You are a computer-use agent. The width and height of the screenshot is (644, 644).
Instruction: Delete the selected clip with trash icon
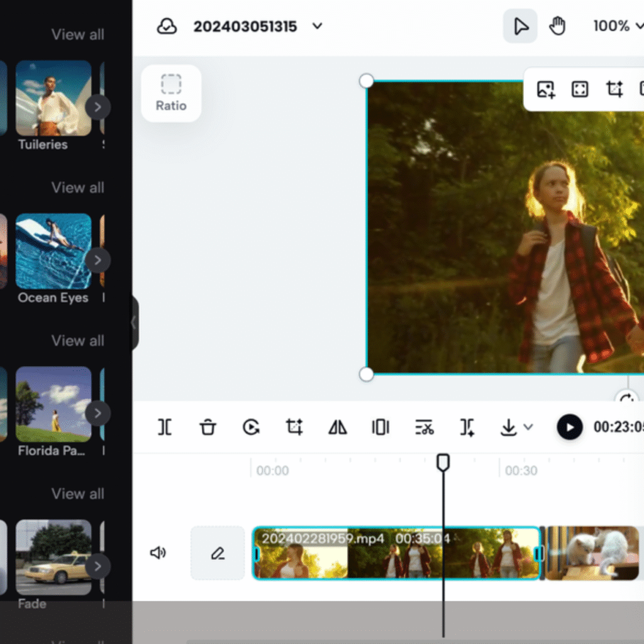coord(208,428)
